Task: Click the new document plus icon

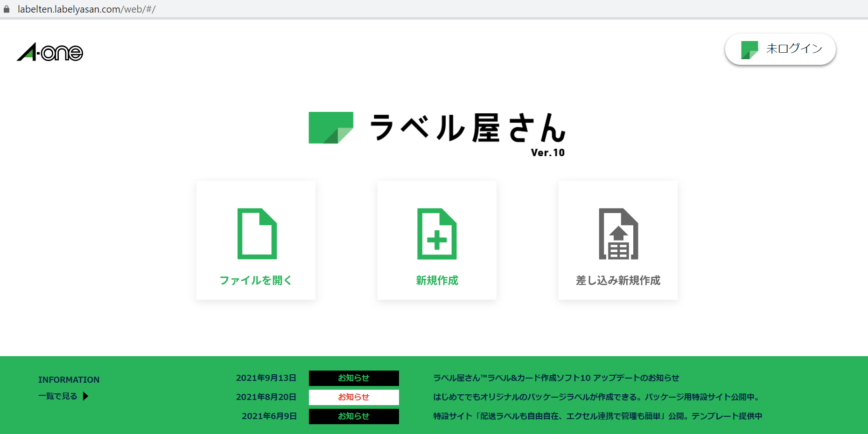Action: pyautogui.click(x=437, y=234)
